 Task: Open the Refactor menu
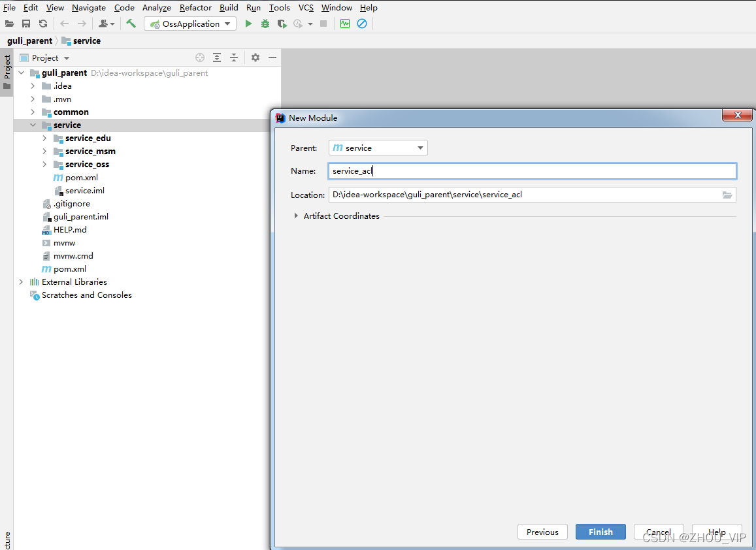point(195,8)
